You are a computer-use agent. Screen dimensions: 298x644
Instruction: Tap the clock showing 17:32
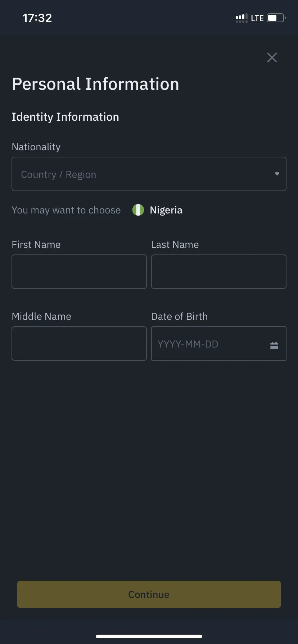pos(37,18)
